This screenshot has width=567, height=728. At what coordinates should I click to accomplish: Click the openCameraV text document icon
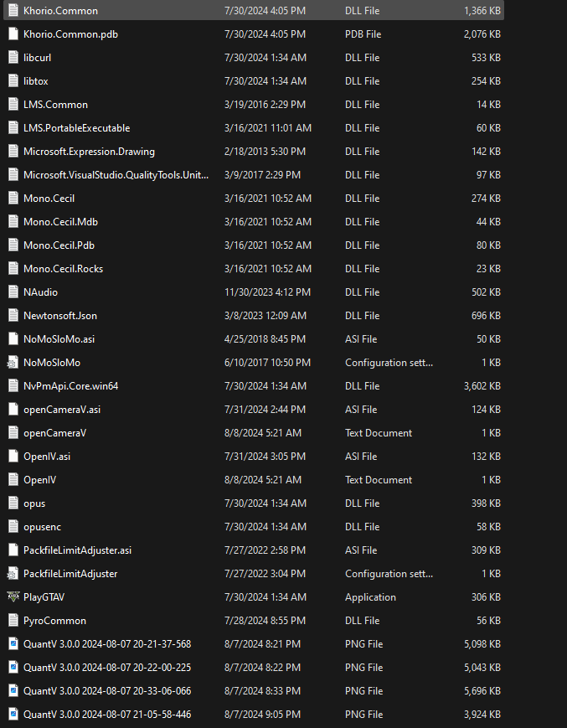[13, 432]
